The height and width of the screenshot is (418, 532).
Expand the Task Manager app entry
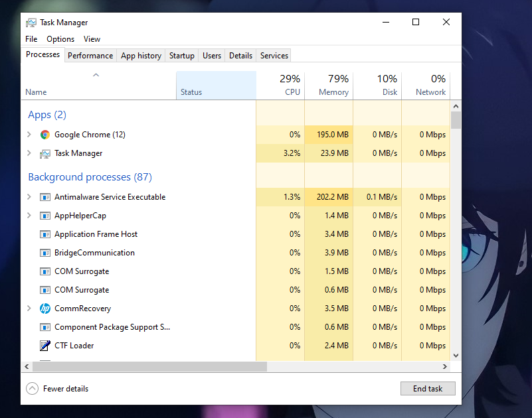29,153
